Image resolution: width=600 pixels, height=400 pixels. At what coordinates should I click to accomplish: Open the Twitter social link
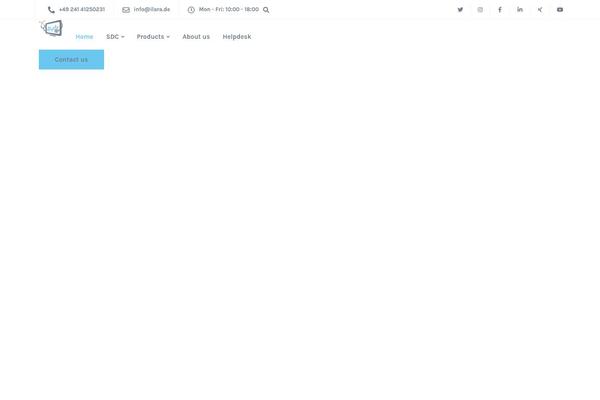click(x=460, y=10)
